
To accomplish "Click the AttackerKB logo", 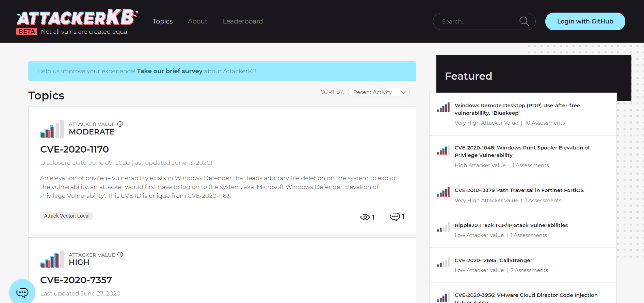I will 77,18.
